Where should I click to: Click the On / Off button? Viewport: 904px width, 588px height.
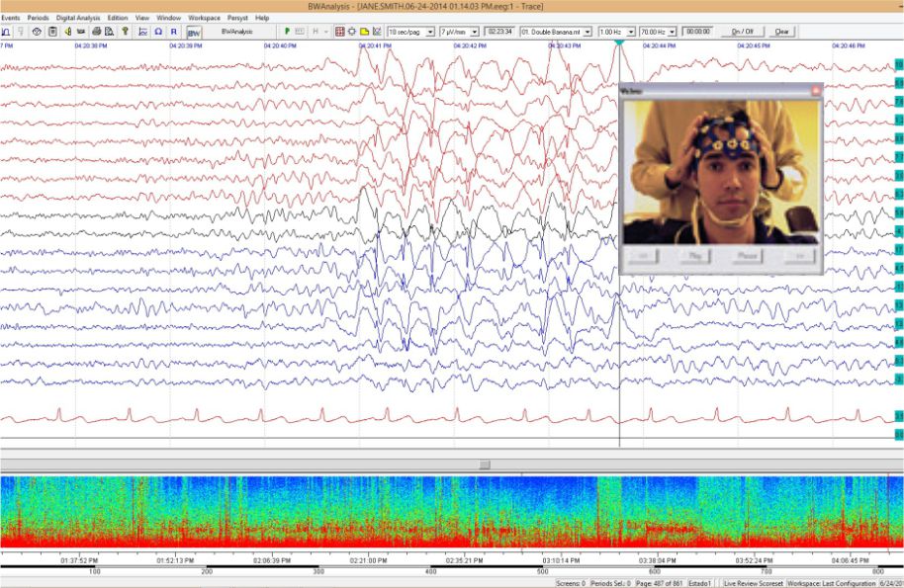coord(742,32)
